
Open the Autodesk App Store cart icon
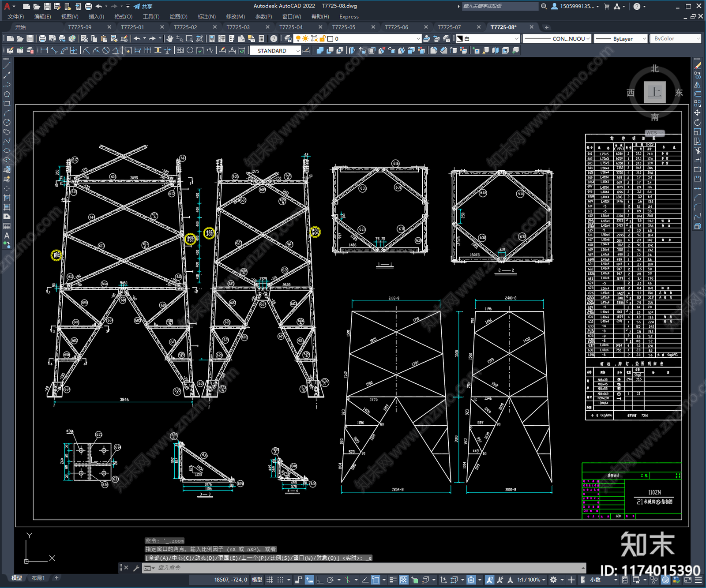click(607, 6)
